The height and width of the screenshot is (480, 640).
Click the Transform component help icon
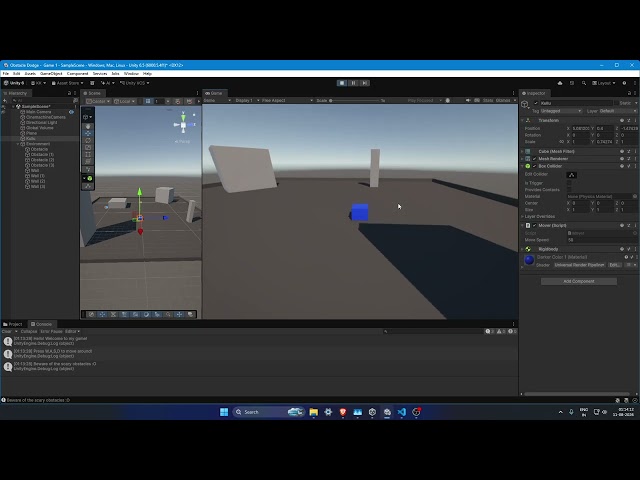(622, 120)
